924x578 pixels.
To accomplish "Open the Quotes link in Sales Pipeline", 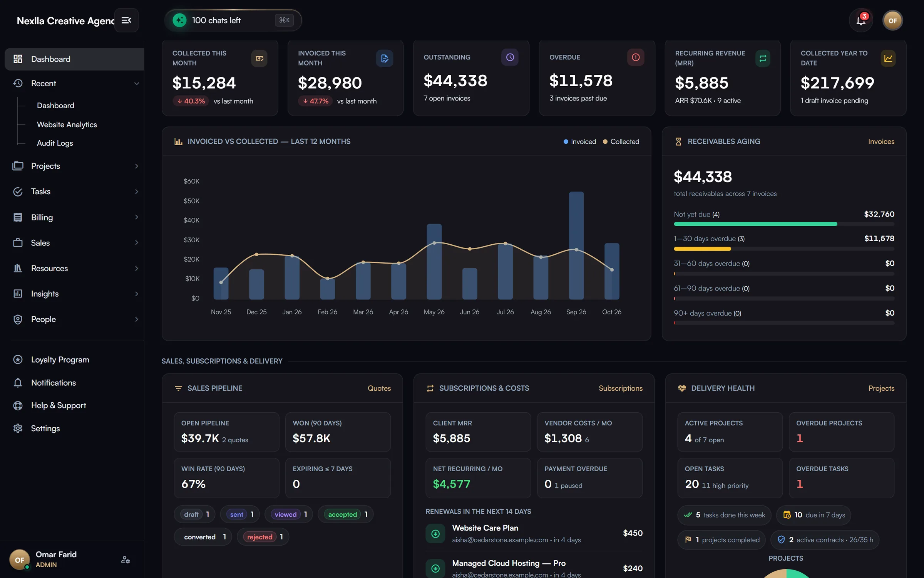I will (x=379, y=388).
